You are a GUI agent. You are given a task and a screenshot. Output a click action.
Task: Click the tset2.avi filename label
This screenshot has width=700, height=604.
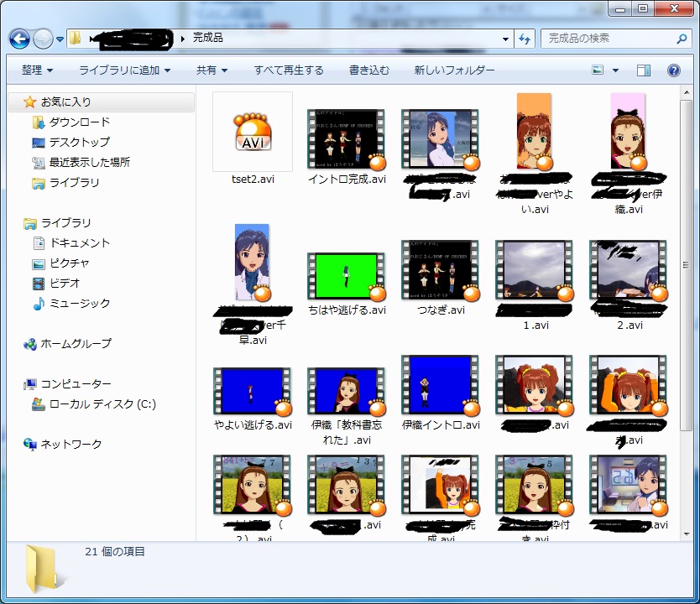point(253,180)
